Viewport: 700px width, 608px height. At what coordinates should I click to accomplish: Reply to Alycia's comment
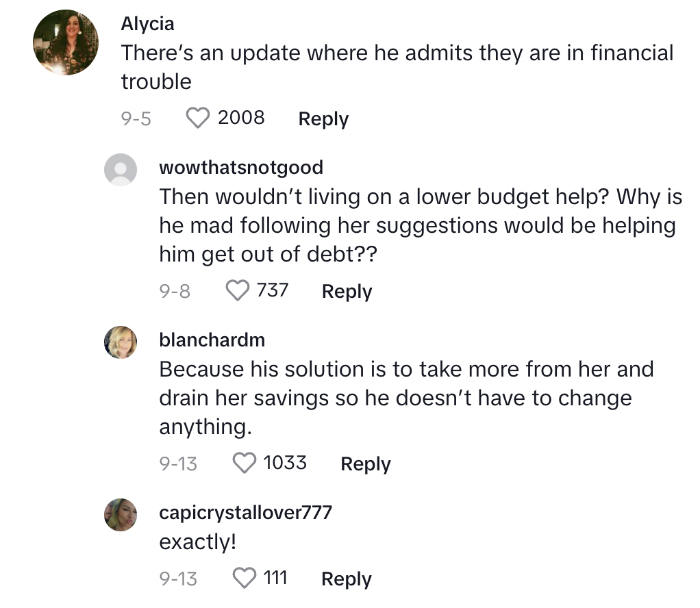(x=323, y=119)
